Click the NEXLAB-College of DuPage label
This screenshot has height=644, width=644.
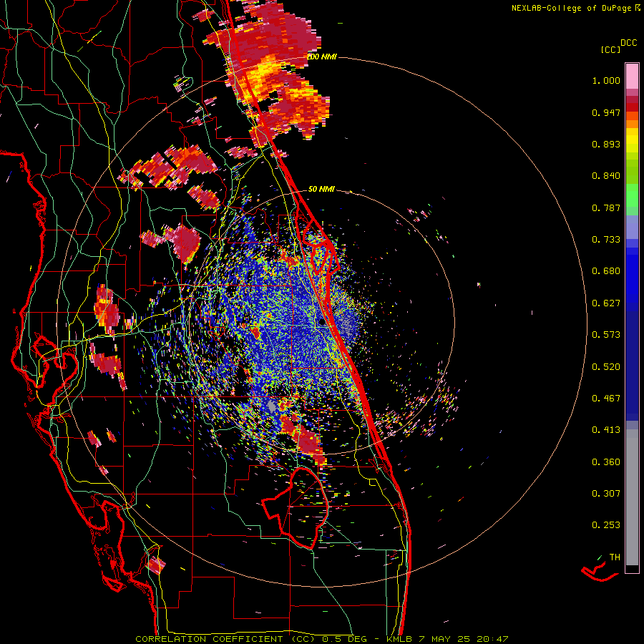pos(571,8)
